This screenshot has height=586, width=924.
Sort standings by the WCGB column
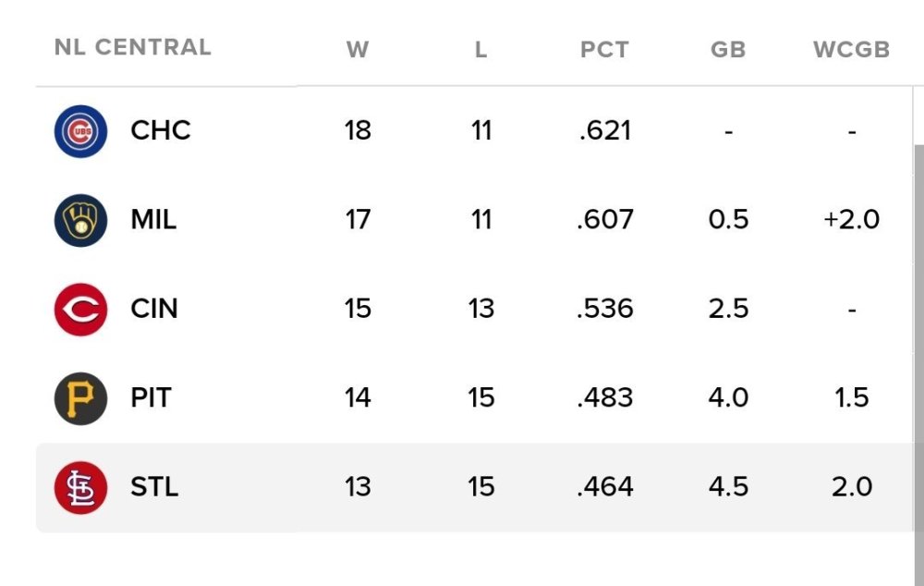pyautogui.click(x=852, y=50)
